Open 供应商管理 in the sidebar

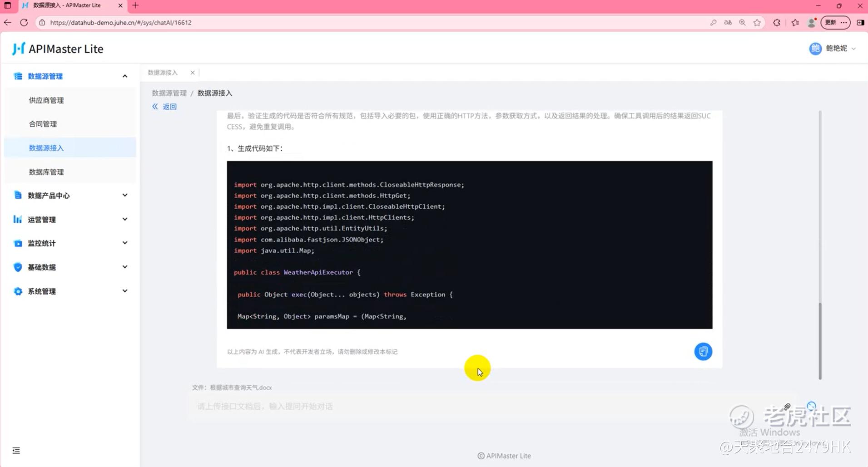[70, 100]
